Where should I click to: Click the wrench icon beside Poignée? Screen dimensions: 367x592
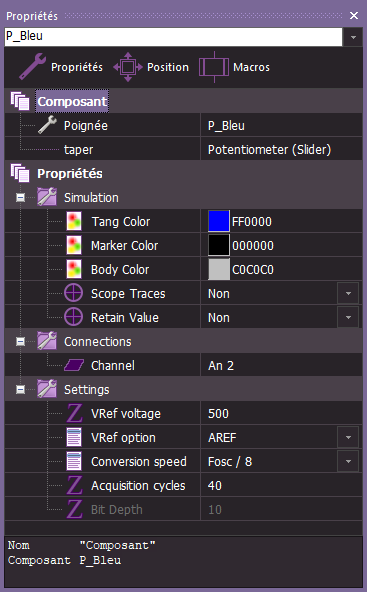point(47,125)
